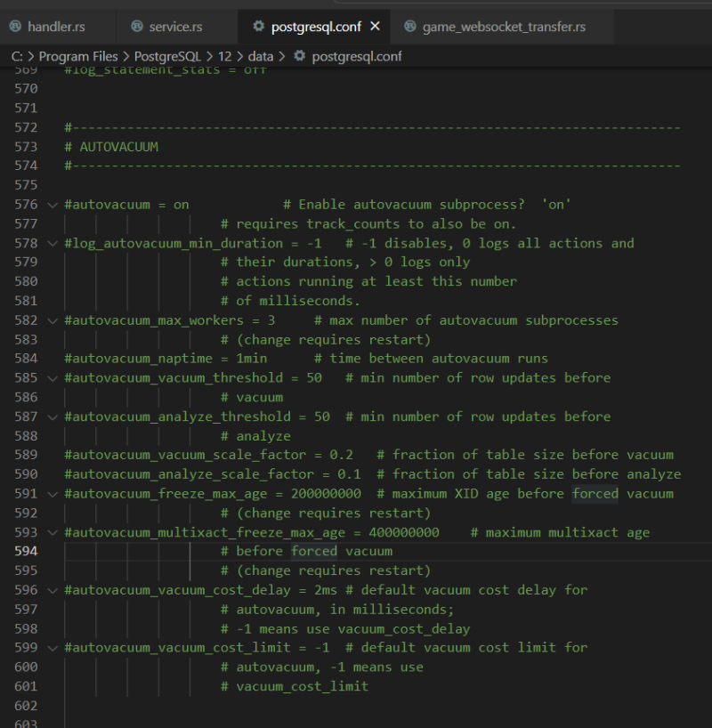
Task: Switch to the handler.rs tab
Action: (x=55, y=27)
